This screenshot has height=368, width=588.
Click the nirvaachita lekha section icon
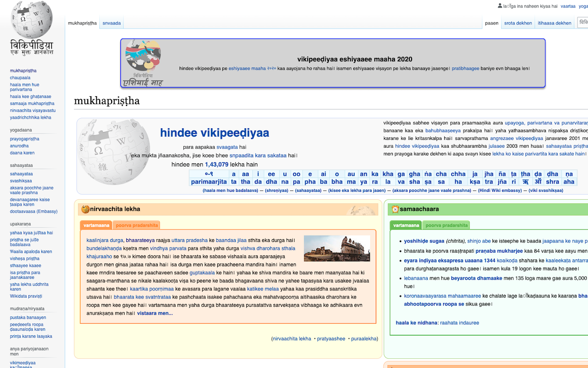85,209
